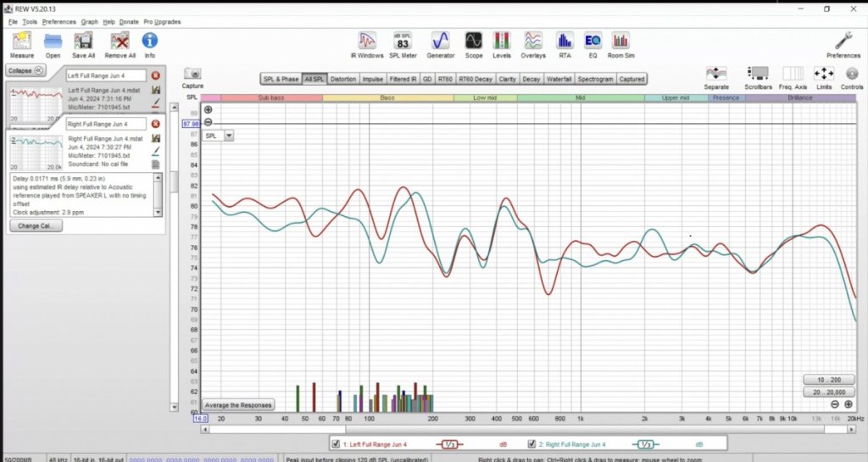Zoom out vertical axis minus button
The height and width of the screenshot is (462, 868).
tap(209, 122)
